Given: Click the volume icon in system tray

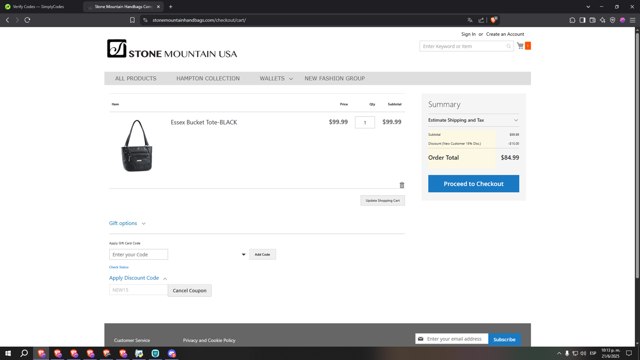Looking at the screenshot, I should 583,353.
